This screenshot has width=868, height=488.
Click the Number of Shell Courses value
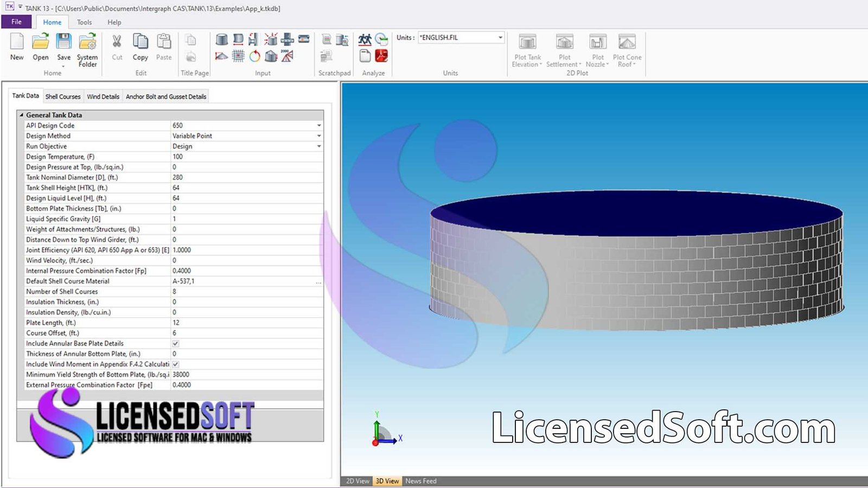[x=247, y=292]
